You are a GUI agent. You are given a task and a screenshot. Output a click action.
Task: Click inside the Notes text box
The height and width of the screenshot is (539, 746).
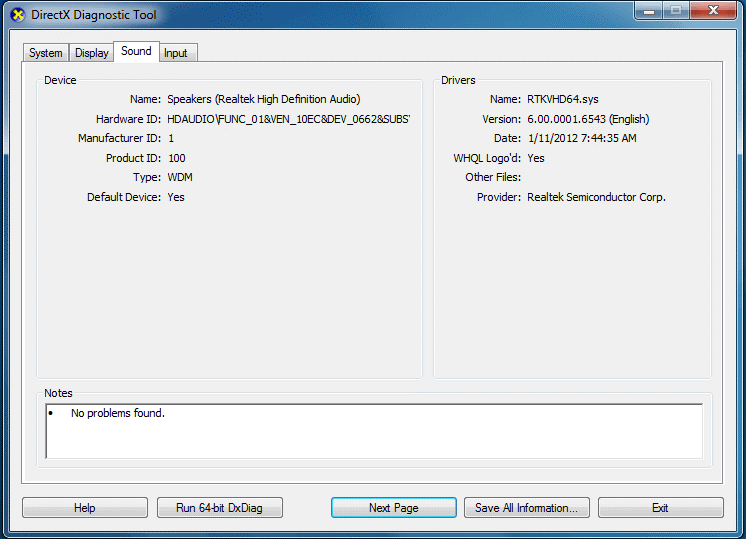point(374,431)
